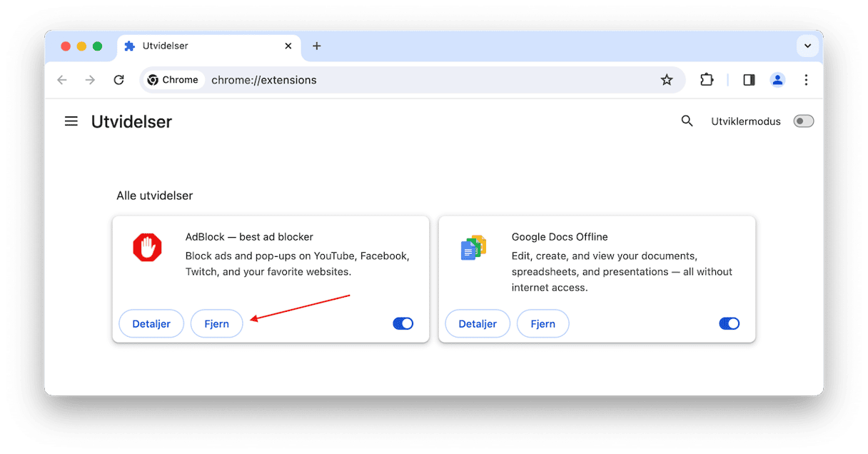Open Detaljer for AdBlock
This screenshot has height=454, width=868.
click(x=151, y=323)
